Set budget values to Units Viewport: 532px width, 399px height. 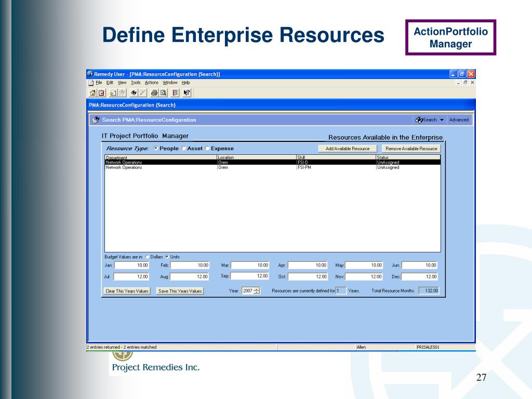pos(167,257)
